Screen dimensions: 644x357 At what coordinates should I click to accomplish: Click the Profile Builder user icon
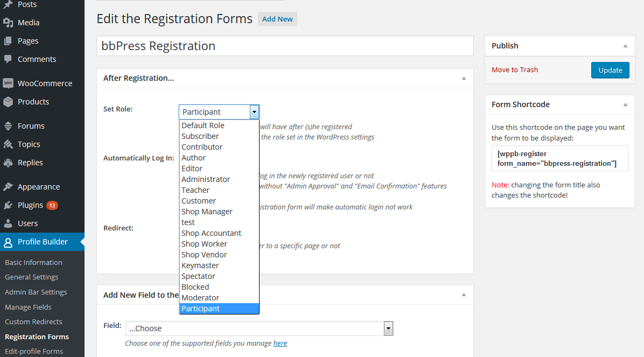point(8,242)
